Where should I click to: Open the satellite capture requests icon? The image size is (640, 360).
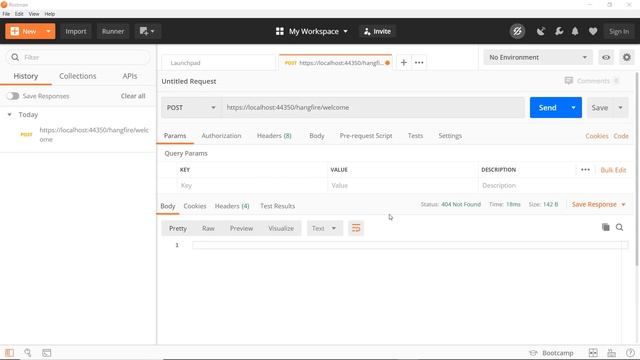click(x=541, y=31)
